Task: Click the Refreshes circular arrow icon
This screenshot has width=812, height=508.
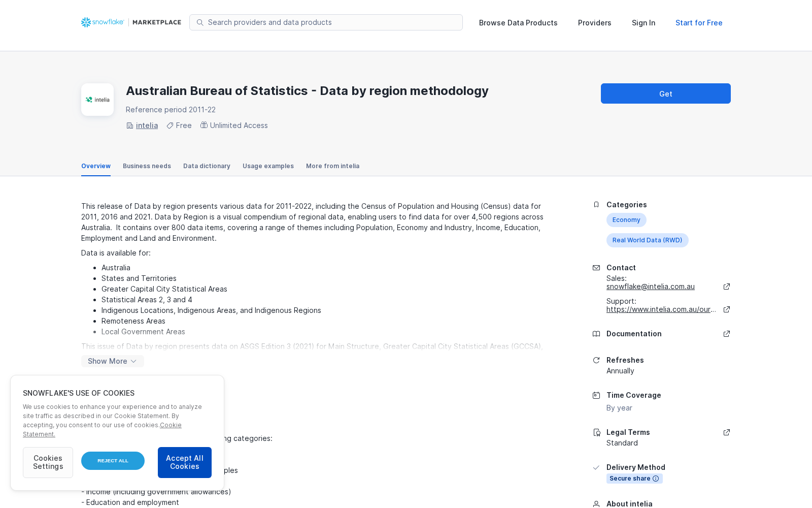Action: point(596,360)
